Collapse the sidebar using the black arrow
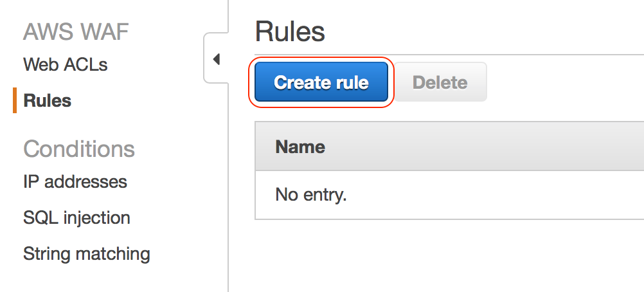The width and height of the screenshot is (644, 292). [216, 59]
